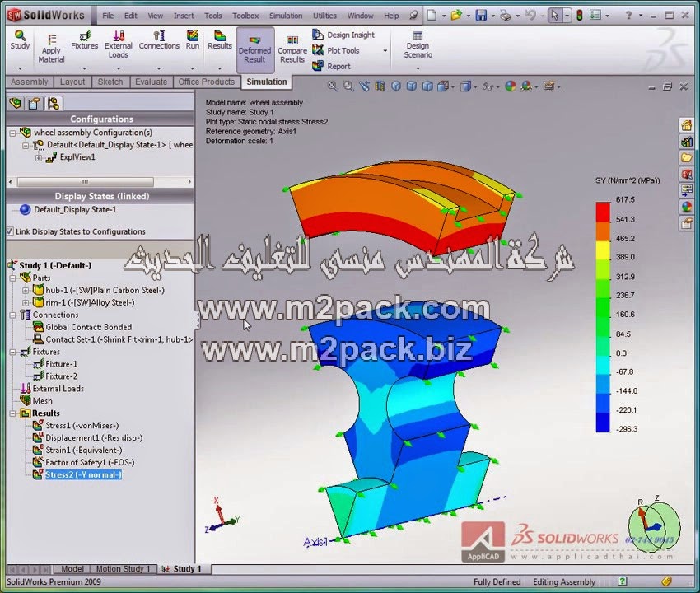Switch to Motion Study 1 bottom tab
This screenshot has width=700, height=593.
[x=124, y=569]
